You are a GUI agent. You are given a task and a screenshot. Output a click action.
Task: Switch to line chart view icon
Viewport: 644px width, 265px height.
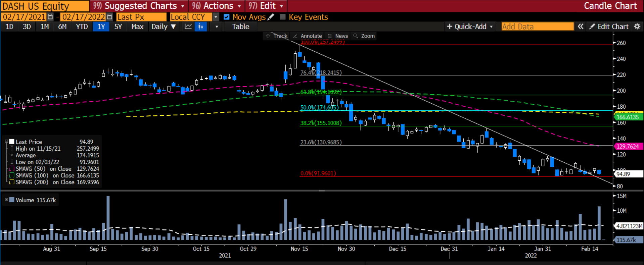(188, 26)
